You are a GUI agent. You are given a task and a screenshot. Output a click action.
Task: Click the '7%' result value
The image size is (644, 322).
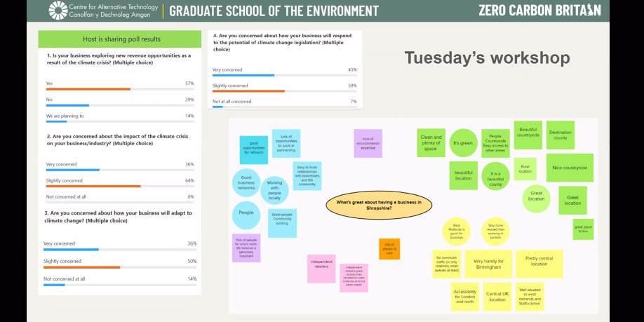354,102
